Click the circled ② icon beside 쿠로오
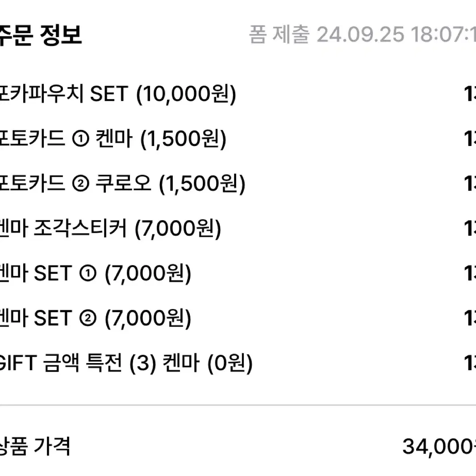This screenshot has width=476, height=476. click(80, 184)
